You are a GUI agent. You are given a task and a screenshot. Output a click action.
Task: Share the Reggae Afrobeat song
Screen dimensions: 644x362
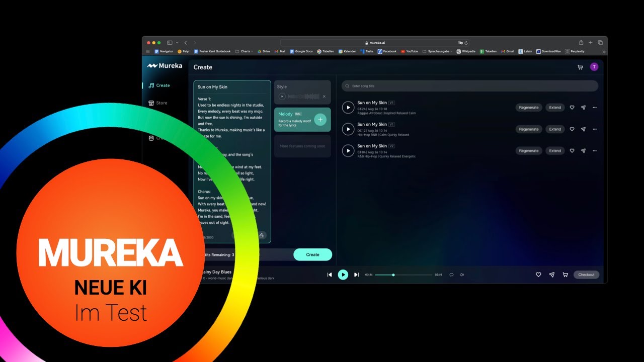tap(583, 108)
